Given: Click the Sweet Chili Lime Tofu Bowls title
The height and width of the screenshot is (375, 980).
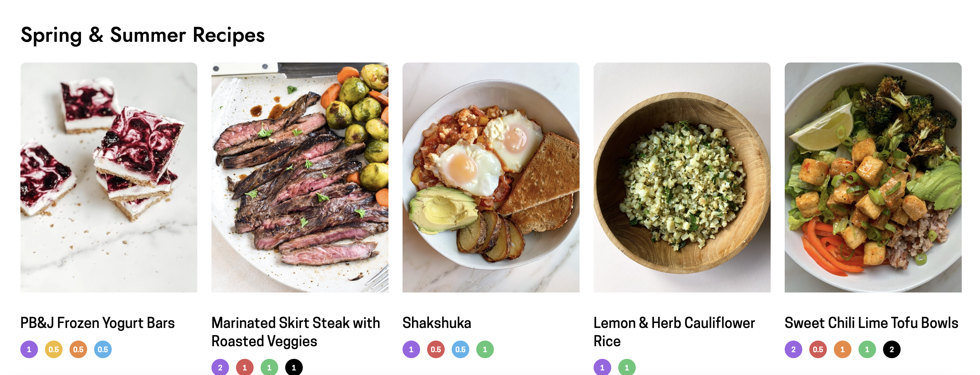Looking at the screenshot, I should 871,323.
